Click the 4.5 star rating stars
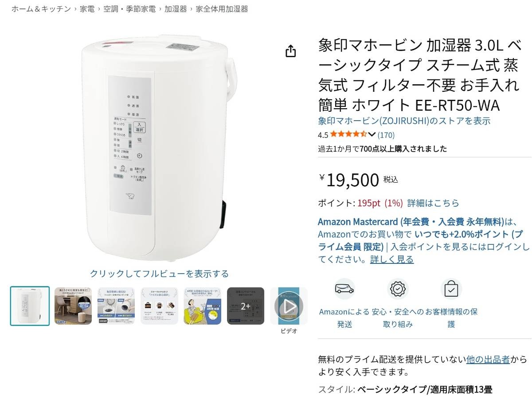 tap(348, 134)
